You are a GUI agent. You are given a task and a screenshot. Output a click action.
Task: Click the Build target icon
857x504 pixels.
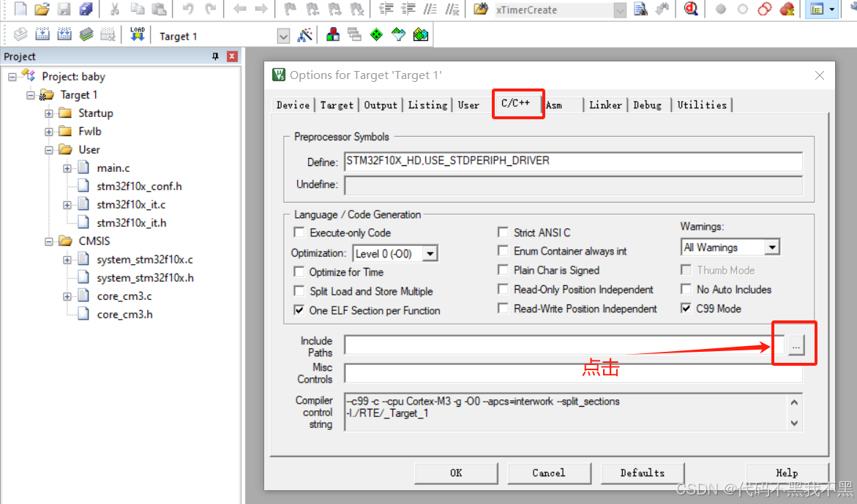(42, 35)
